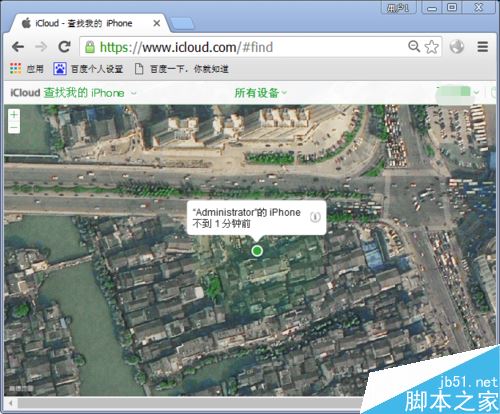Image resolution: width=500 pixels, height=414 pixels.
Task: Click the globe extension icon
Action: click(x=457, y=46)
